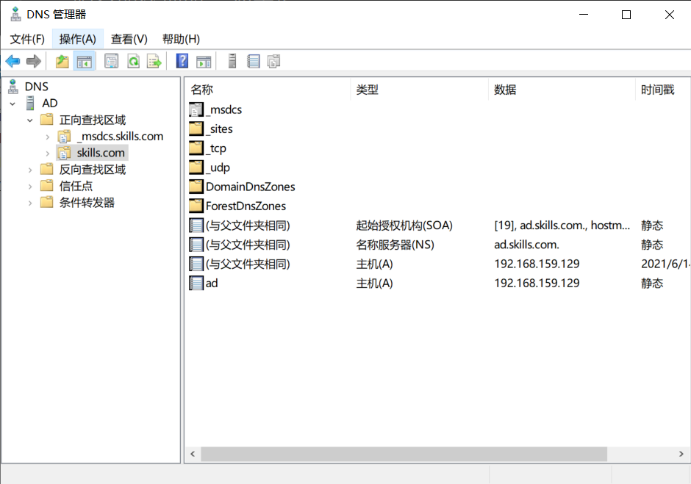Image resolution: width=691 pixels, height=484 pixels.
Task: Open the 帮助(H) menu
Action: coord(181,39)
